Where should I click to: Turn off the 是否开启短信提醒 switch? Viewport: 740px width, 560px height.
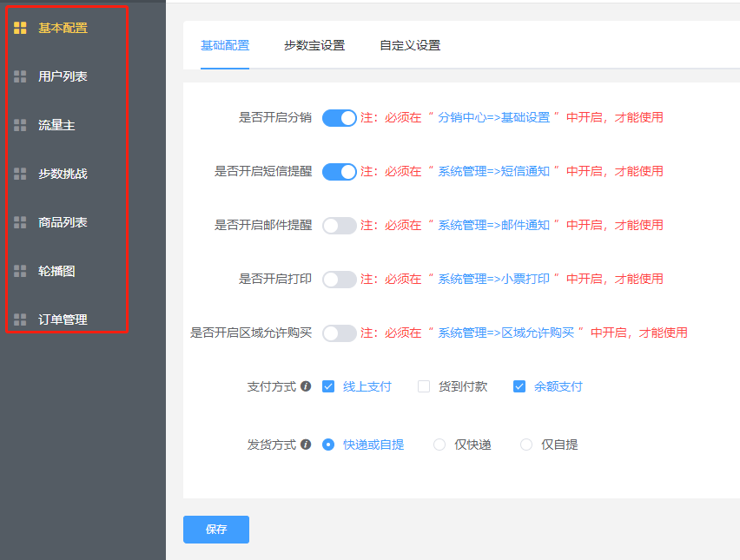click(x=339, y=172)
